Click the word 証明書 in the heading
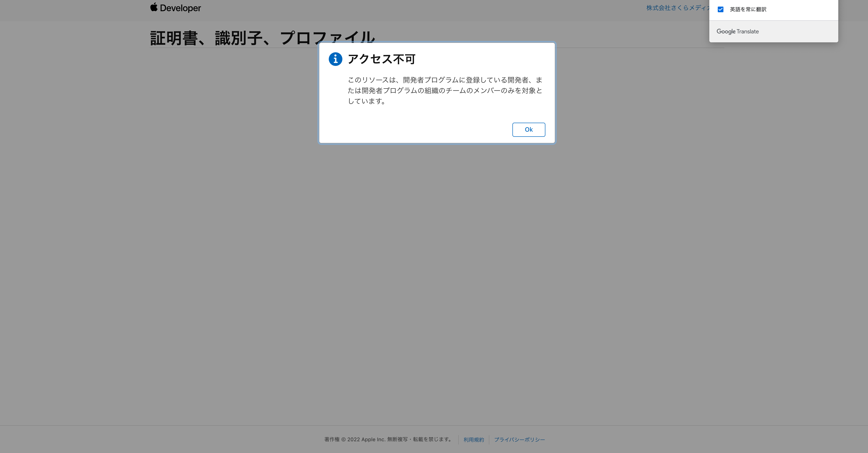868x453 pixels. (174, 38)
